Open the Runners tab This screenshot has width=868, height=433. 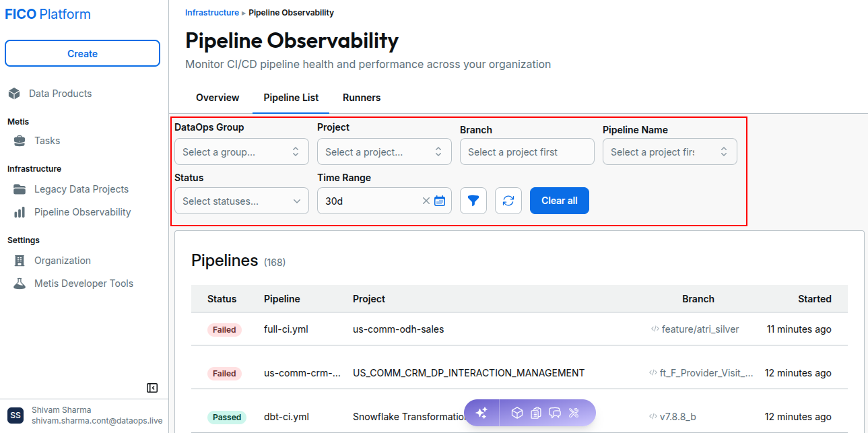[x=362, y=98]
